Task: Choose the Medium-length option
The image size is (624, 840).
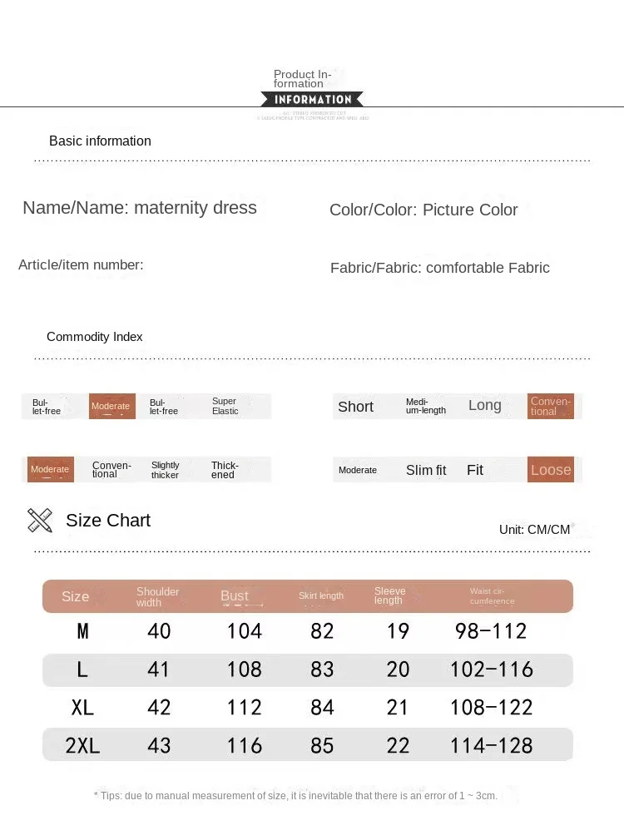Action: [425, 406]
